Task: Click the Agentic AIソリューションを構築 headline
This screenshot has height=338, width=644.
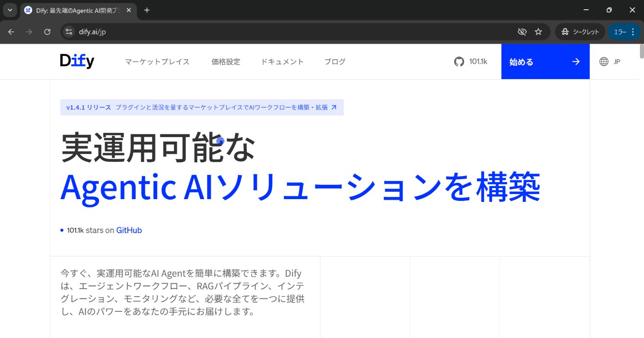Action: [x=300, y=187]
